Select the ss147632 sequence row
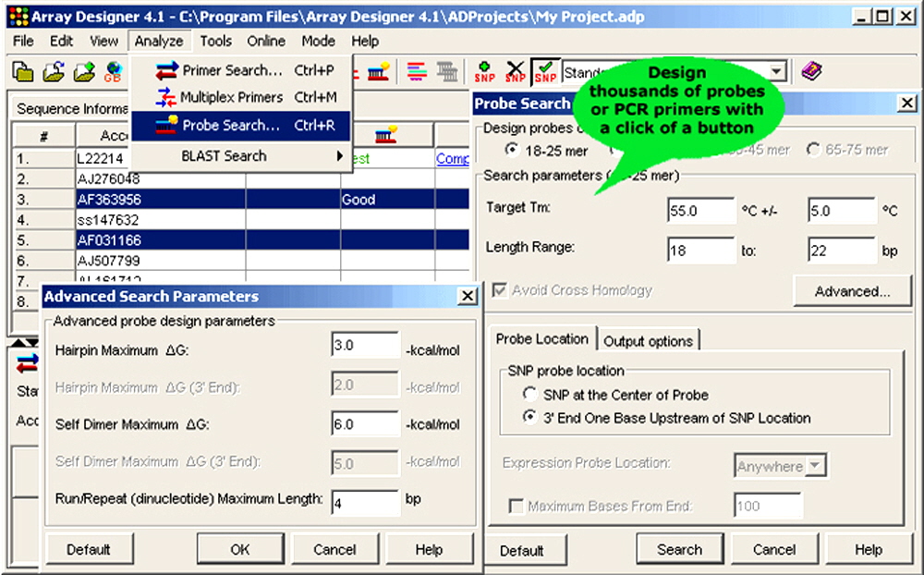Image resolution: width=924 pixels, height=575 pixels. click(x=241, y=220)
